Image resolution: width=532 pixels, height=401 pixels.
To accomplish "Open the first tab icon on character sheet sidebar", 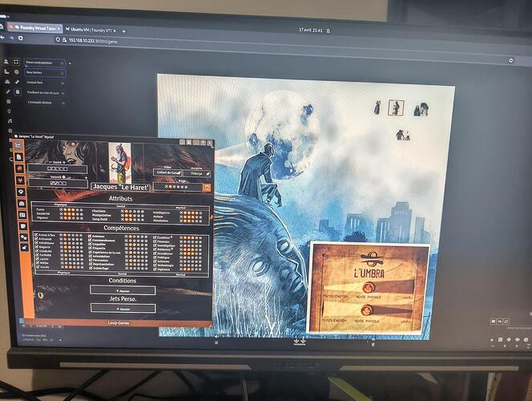I will coord(18,145).
